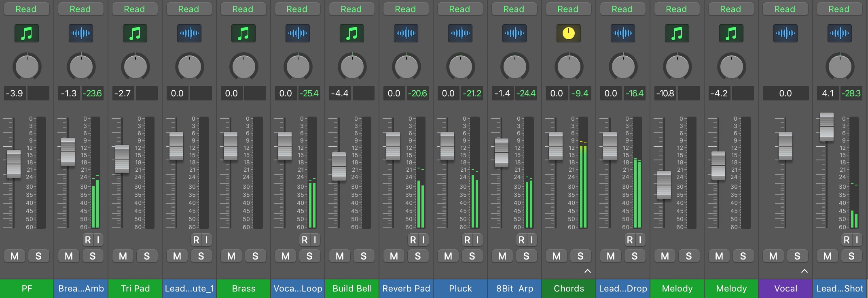Mute the PF channel
868x298 pixels.
15,256
